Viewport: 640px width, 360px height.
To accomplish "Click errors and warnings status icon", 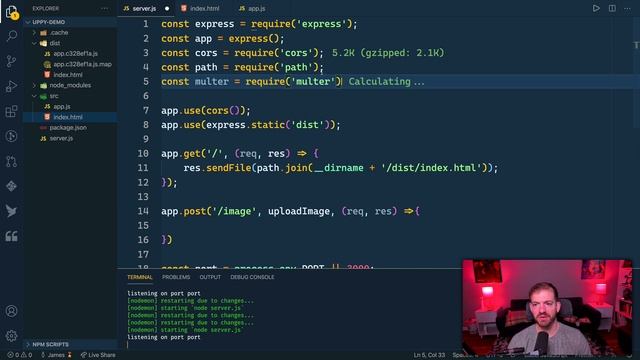I will (x=20, y=355).
